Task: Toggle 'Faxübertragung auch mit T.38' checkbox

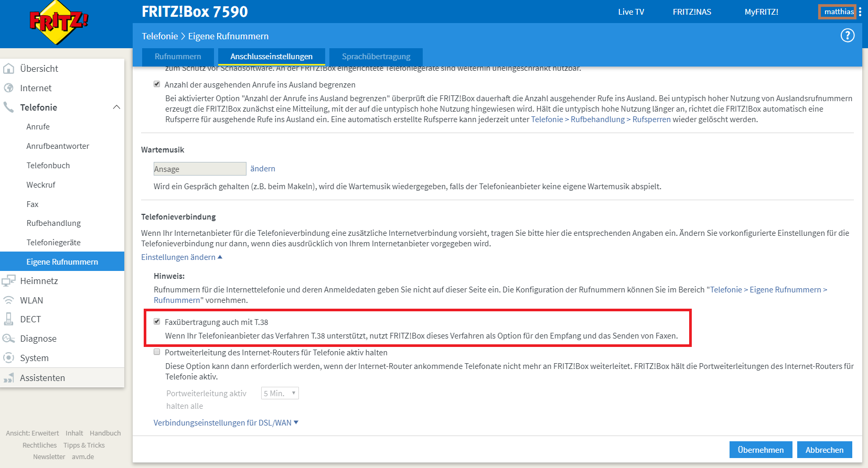Action: pyautogui.click(x=157, y=322)
